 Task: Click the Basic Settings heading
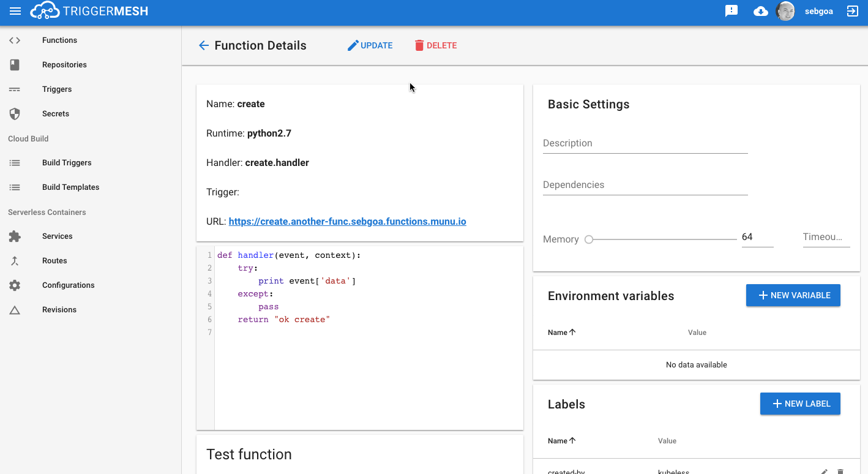[x=589, y=104]
